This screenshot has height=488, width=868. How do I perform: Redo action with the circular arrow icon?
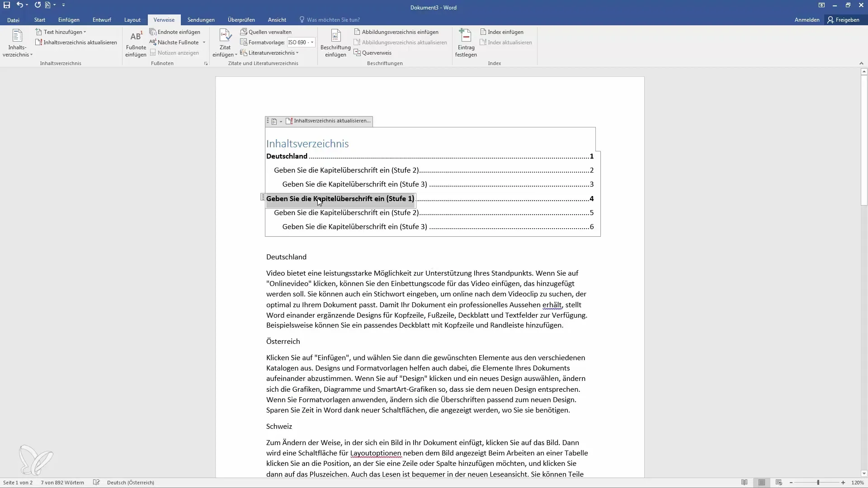(38, 5)
